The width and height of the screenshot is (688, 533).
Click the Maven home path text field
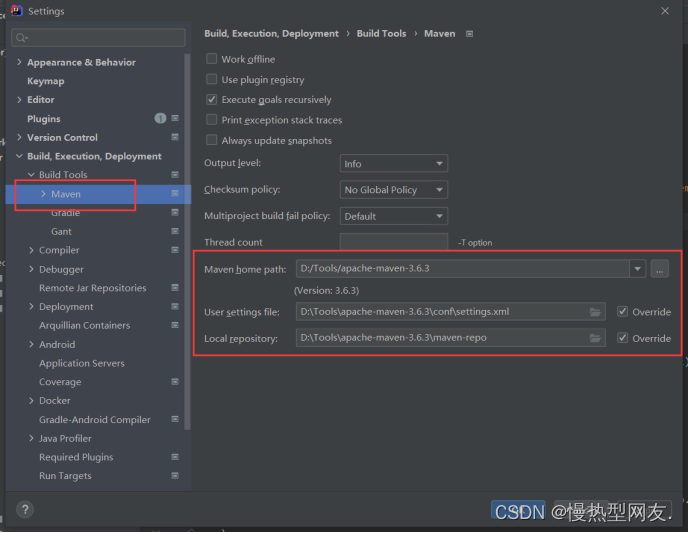coord(462,268)
